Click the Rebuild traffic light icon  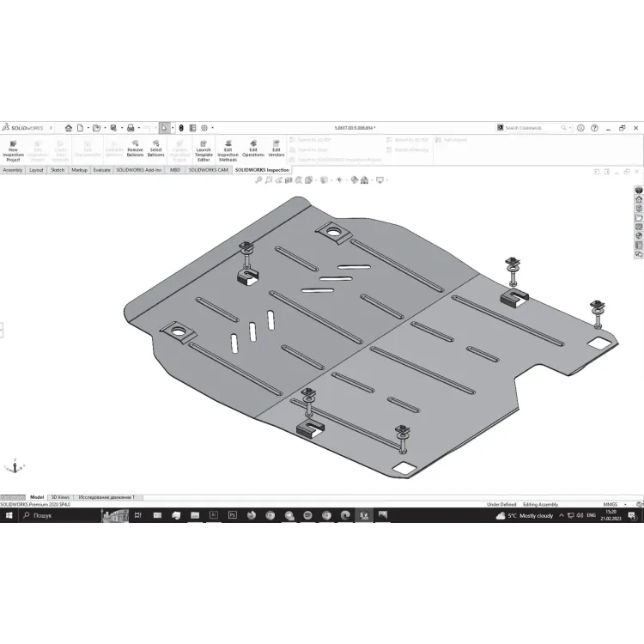pos(181,128)
